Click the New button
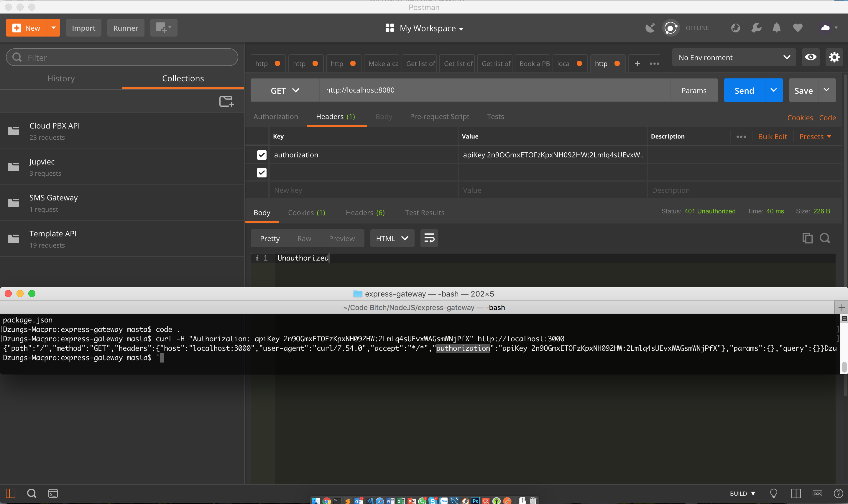Image resolution: width=848 pixels, height=504 pixels. click(27, 28)
